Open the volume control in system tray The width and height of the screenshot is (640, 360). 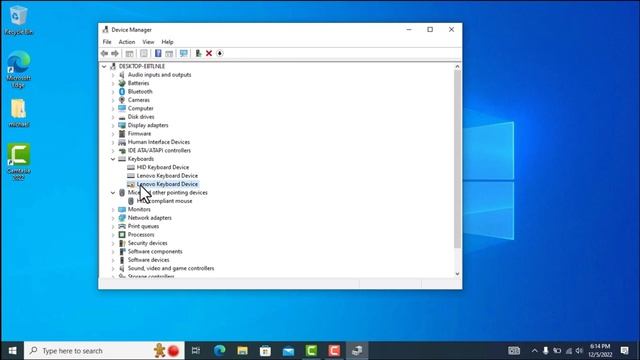pos(579,351)
